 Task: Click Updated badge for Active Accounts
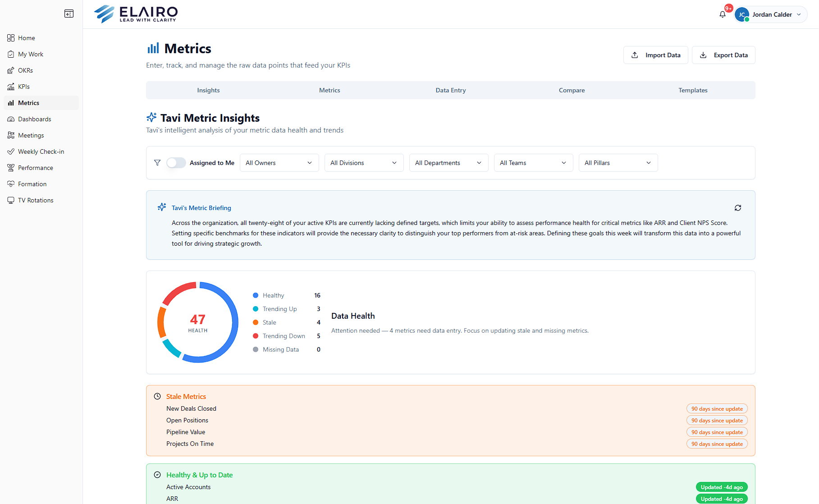722,487
